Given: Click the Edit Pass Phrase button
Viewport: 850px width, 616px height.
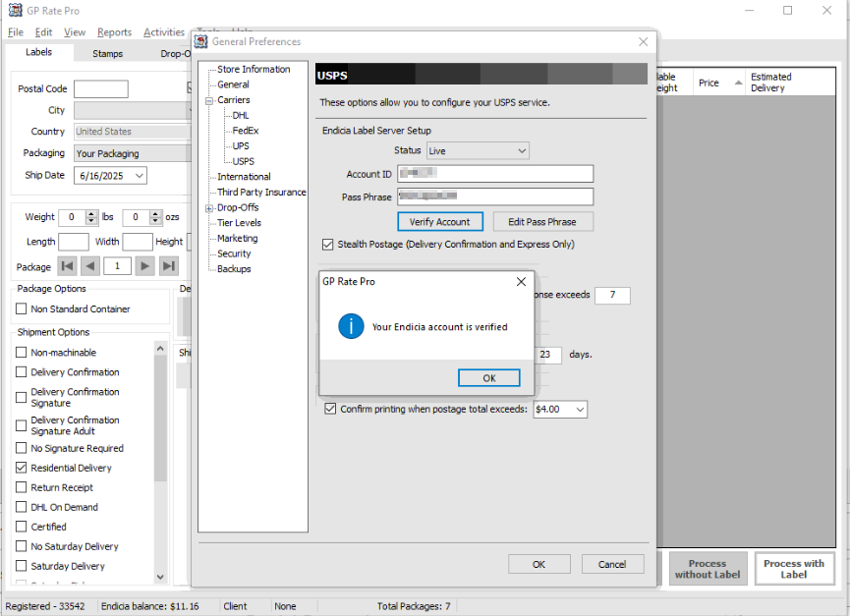Looking at the screenshot, I should (x=542, y=222).
